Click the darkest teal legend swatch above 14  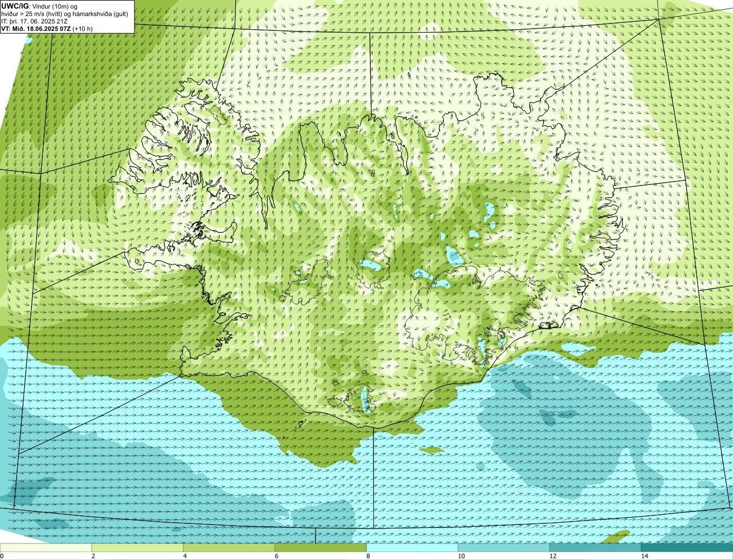[687, 547]
